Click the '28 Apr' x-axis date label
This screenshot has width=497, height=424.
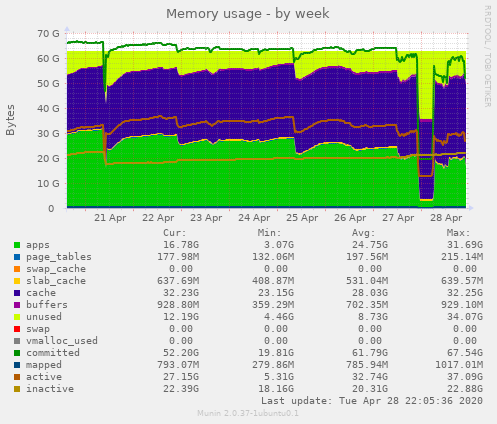(x=446, y=218)
